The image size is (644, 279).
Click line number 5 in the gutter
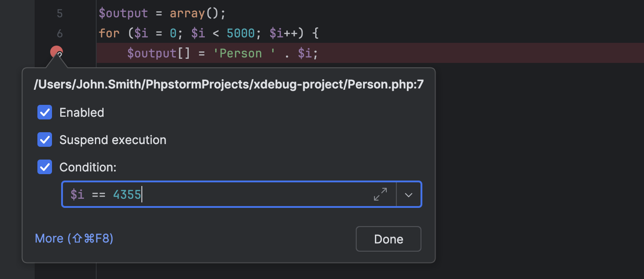click(x=60, y=13)
